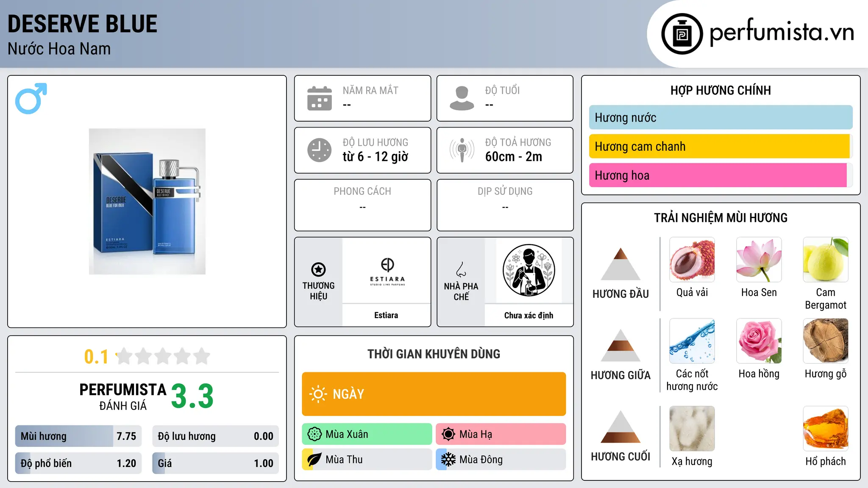Select the Quả vải note image
The height and width of the screenshot is (488, 868).
692,260
